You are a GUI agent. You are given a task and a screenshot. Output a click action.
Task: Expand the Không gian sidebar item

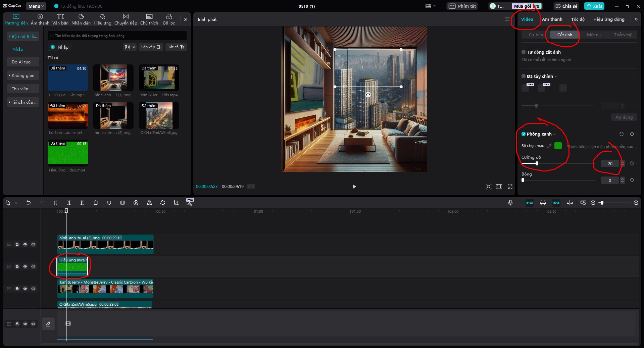point(23,76)
